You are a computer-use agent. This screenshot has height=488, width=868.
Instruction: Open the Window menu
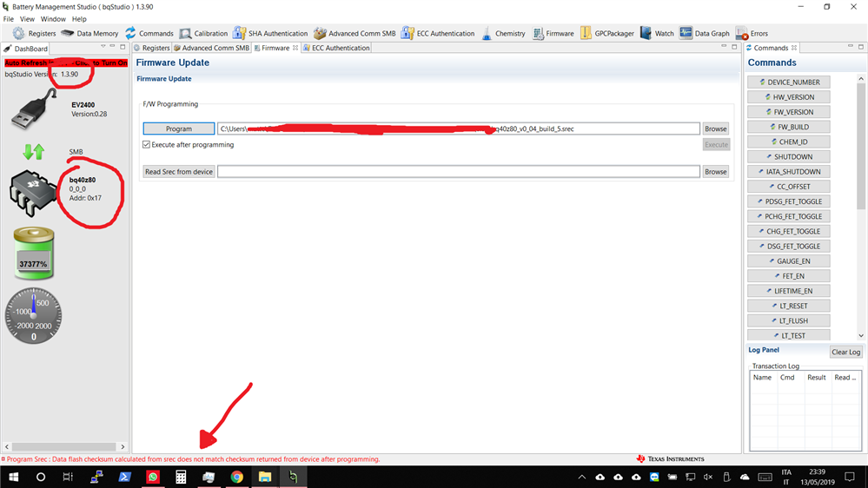[x=53, y=19]
